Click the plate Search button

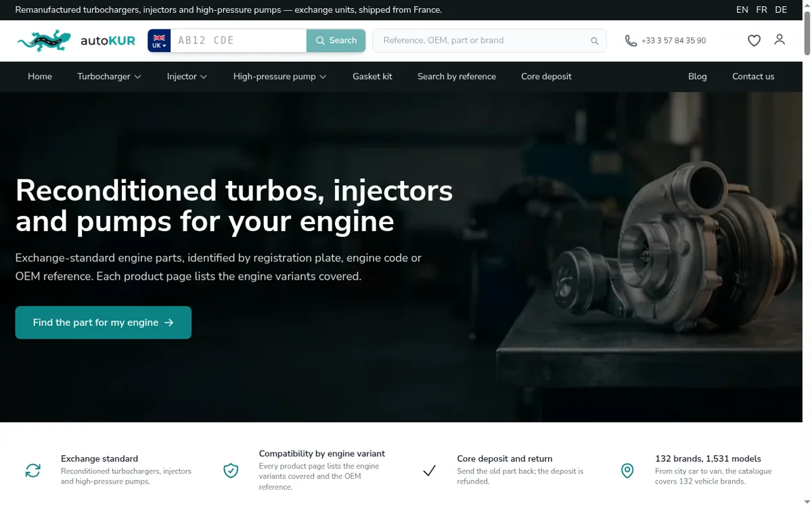pos(336,41)
